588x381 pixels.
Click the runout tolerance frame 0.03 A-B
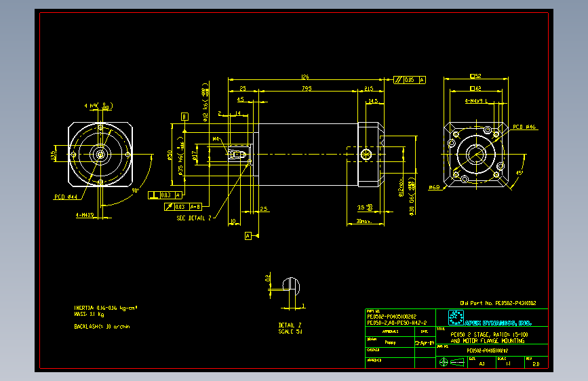[183, 207]
